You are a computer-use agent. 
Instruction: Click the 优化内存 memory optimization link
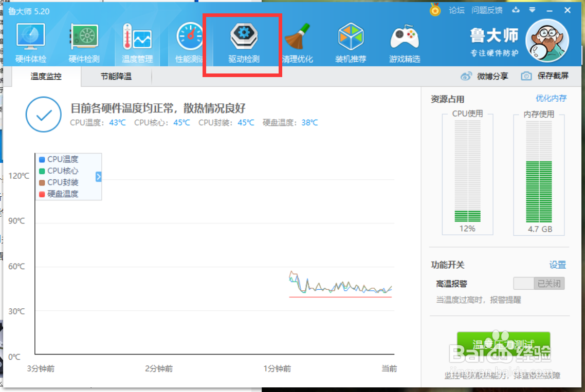551,98
